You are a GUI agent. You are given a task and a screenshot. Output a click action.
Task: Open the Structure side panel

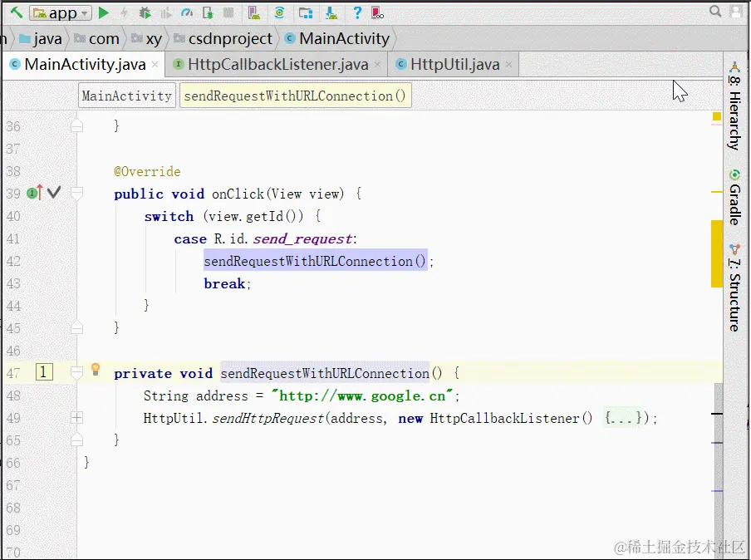[x=735, y=287]
